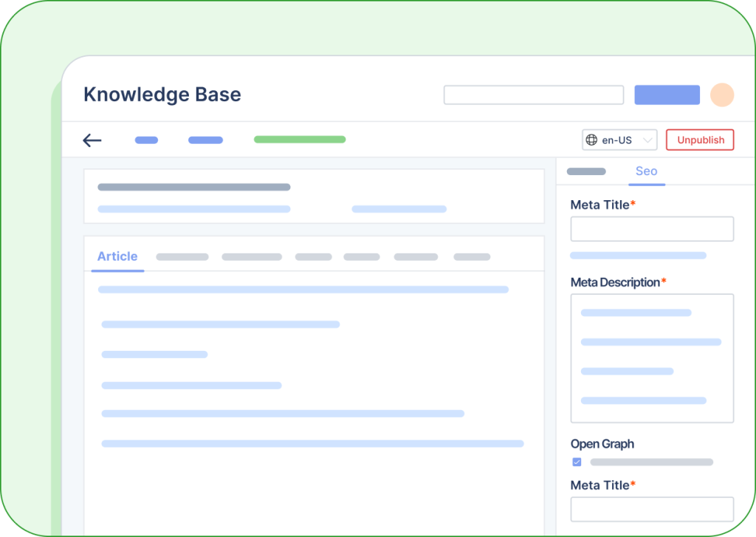756x537 pixels.
Task: Click the Unpublish button
Action: (x=699, y=140)
